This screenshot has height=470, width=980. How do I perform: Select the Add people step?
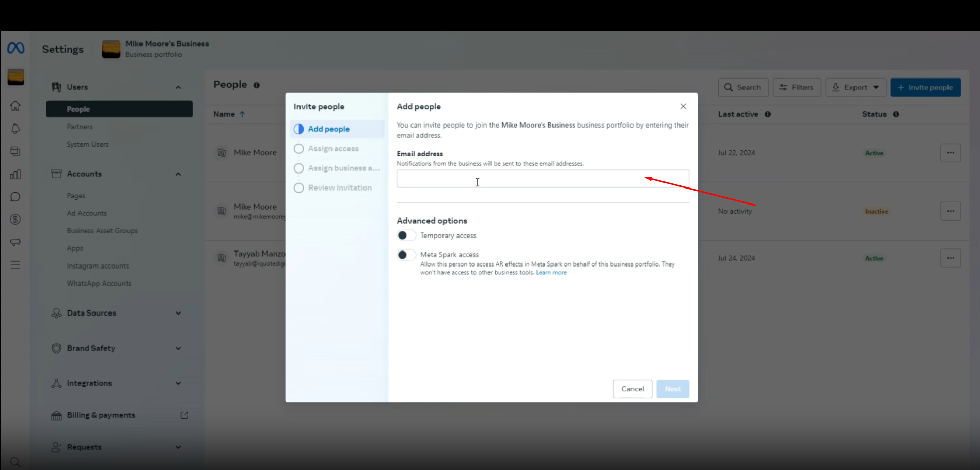click(337, 129)
